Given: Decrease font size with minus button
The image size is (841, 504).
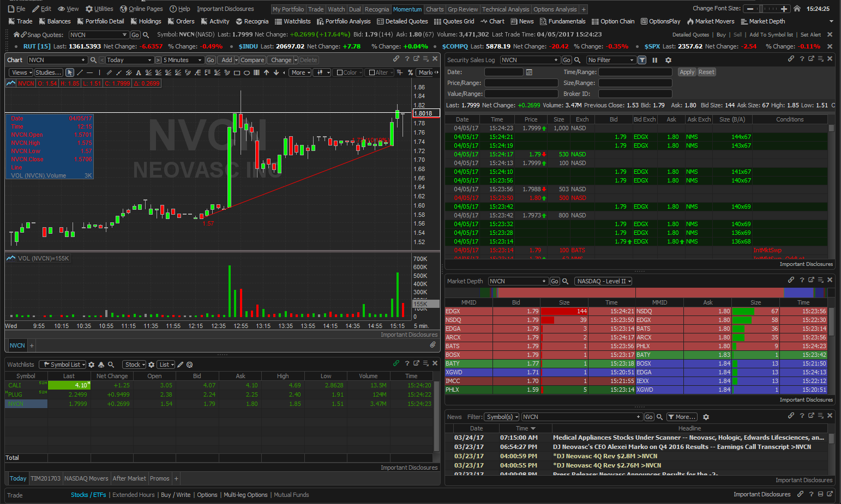Looking at the screenshot, I should point(751,9).
